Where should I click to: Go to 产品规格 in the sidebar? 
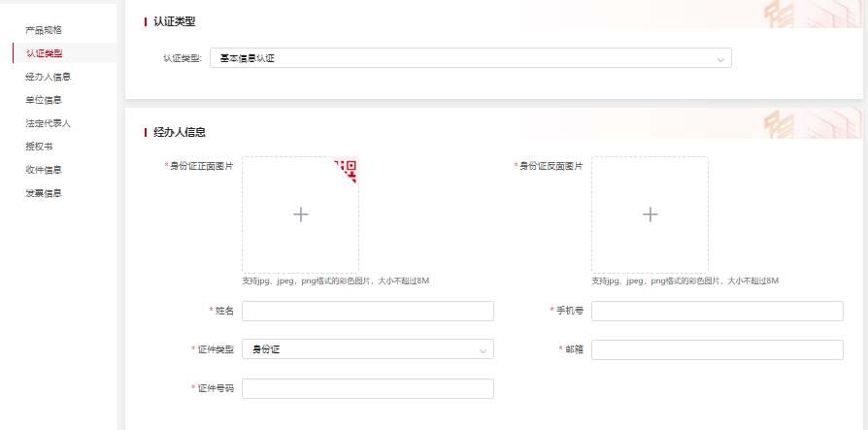(44, 30)
